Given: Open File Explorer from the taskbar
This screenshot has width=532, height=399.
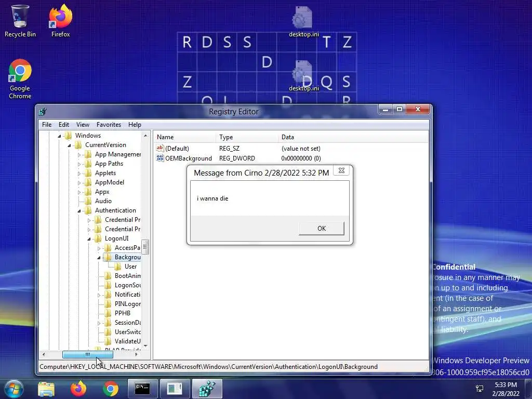Looking at the screenshot, I should pos(46,389).
